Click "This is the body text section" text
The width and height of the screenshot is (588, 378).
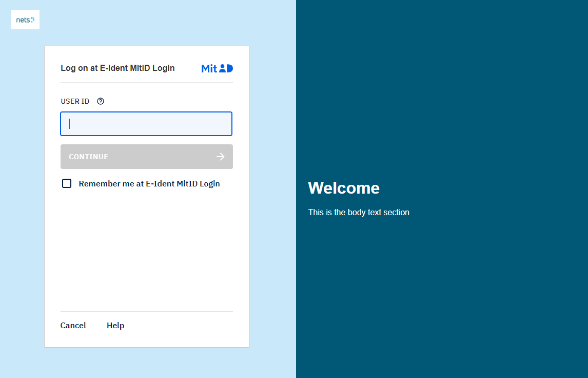pos(359,213)
